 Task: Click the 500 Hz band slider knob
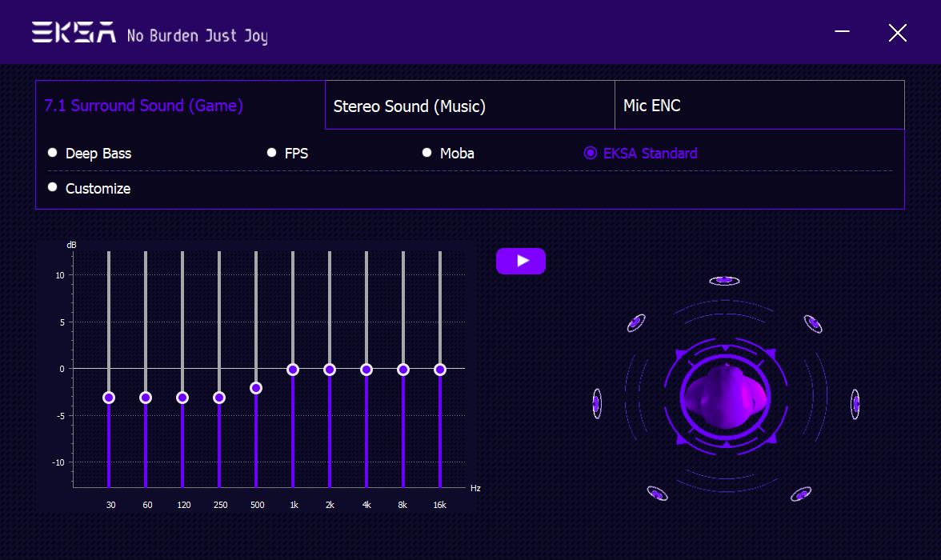pyautogui.click(x=256, y=388)
